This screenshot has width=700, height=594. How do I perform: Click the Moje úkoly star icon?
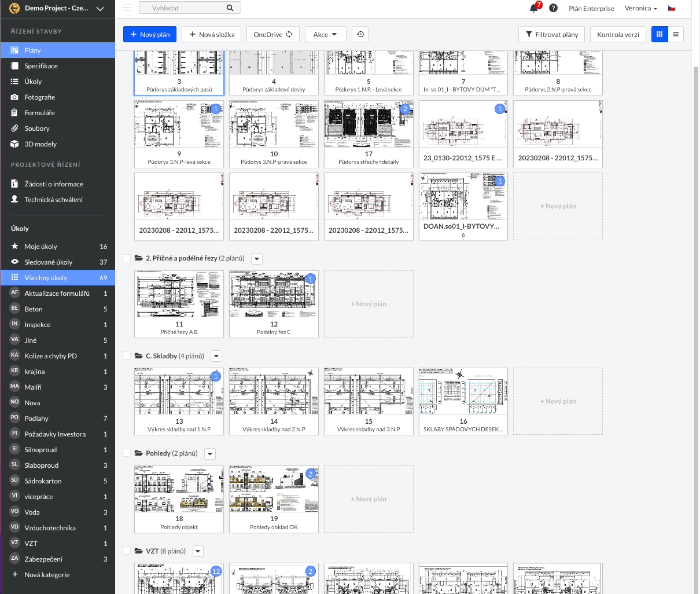pyautogui.click(x=14, y=246)
